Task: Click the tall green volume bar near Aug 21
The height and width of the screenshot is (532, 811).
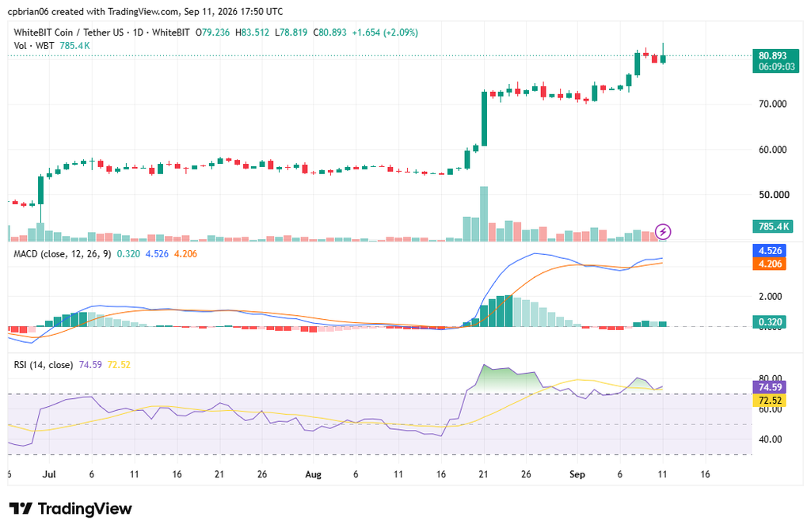Action: coord(484,214)
